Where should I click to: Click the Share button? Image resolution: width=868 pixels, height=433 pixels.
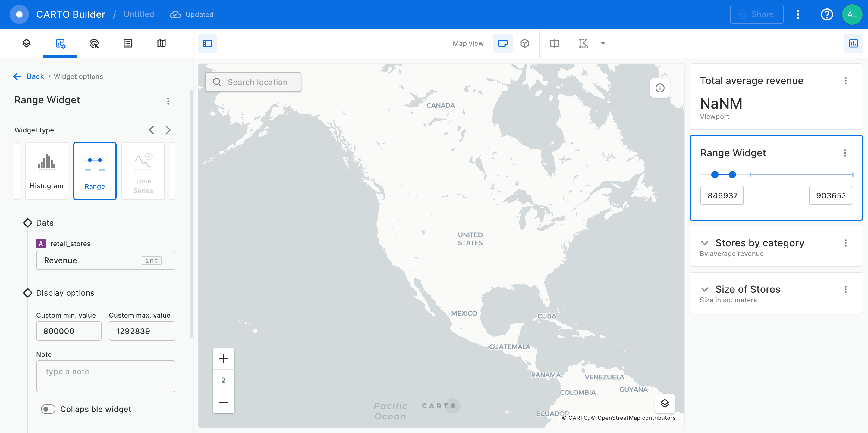click(756, 14)
